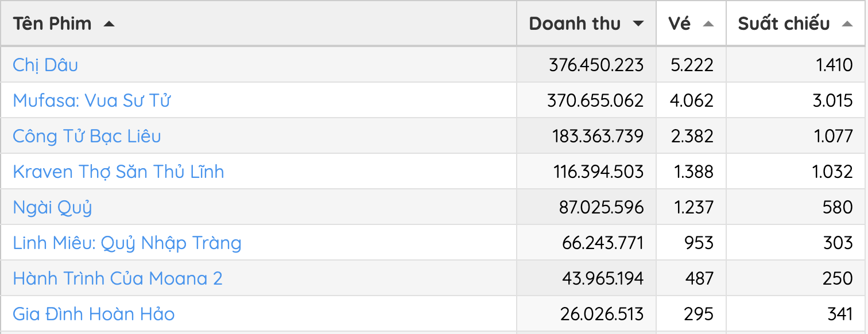Image resolution: width=868 pixels, height=334 pixels.
Task: Open the Chị Dâu movie link
Action: click(45, 65)
